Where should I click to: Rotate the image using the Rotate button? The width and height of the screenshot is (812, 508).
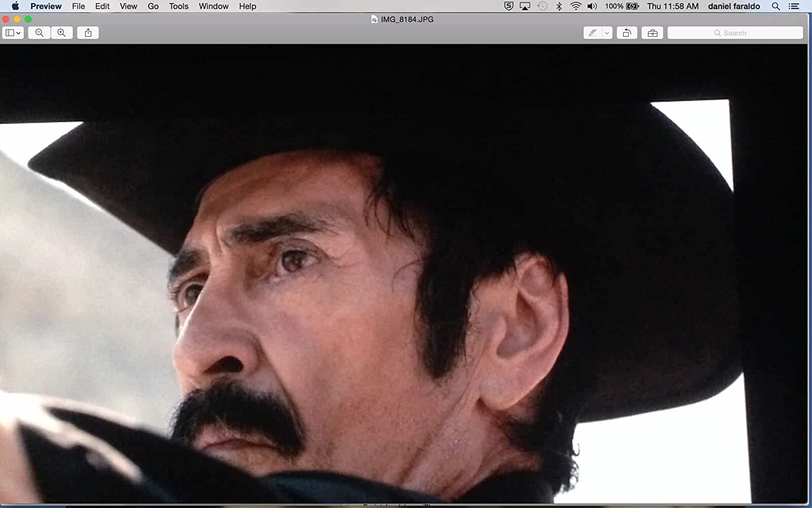pos(627,33)
